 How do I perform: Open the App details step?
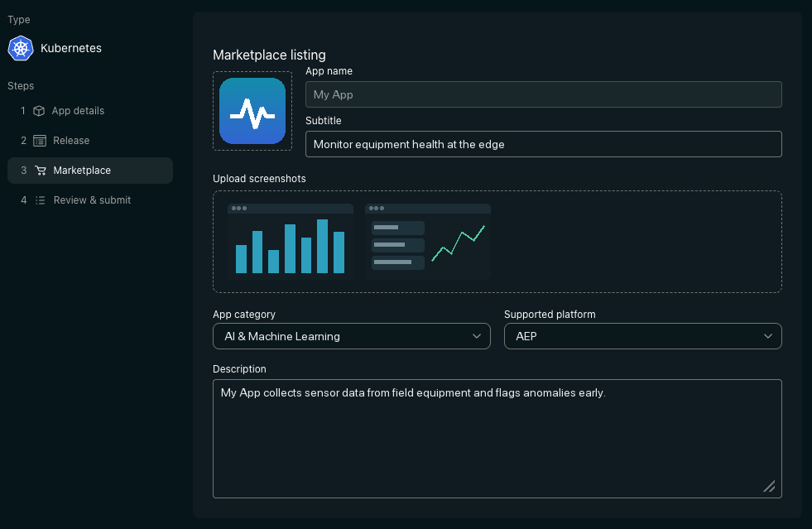pos(90,111)
